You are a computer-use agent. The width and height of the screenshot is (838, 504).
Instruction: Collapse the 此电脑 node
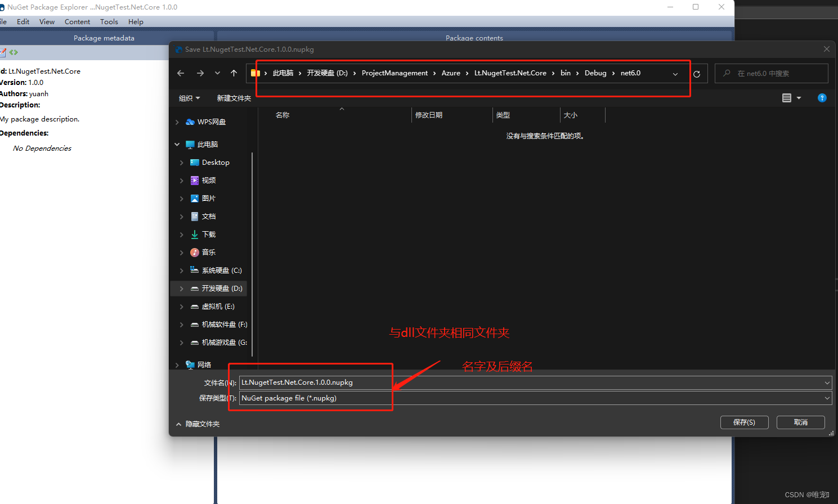coord(177,145)
